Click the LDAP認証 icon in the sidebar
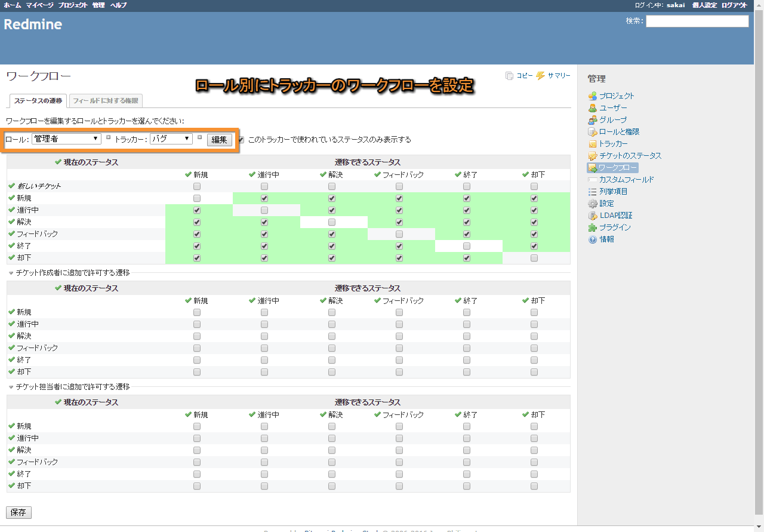 pyautogui.click(x=592, y=216)
